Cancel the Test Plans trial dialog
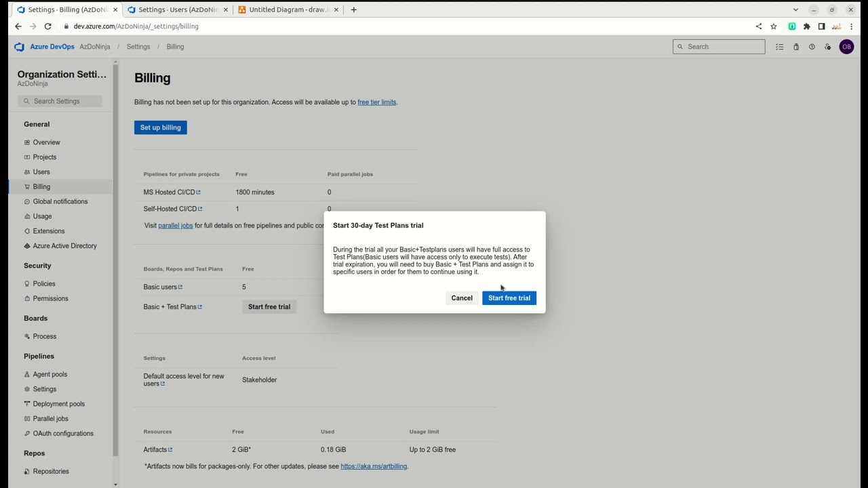Image resolution: width=868 pixels, height=488 pixels. point(462,298)
